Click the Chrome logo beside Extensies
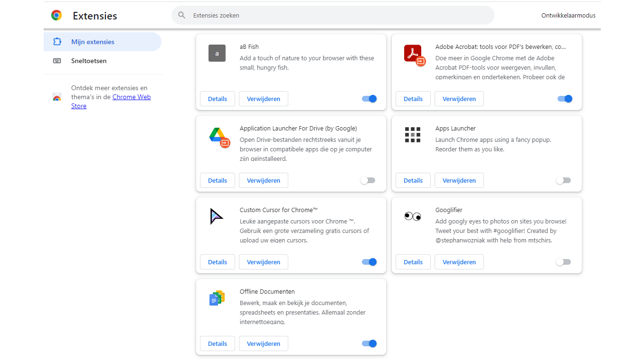The width and height of the screenshot is (644, 362). pyautogui.click(x=57, y=16)
